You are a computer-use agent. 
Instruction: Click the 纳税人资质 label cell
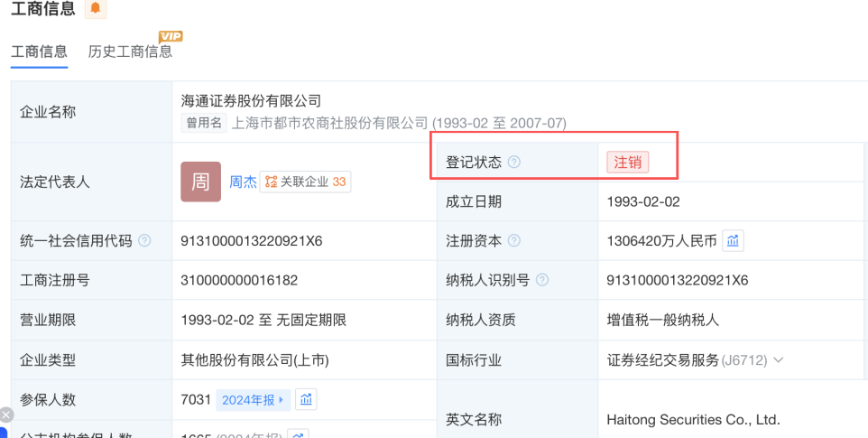pos(518,320)
